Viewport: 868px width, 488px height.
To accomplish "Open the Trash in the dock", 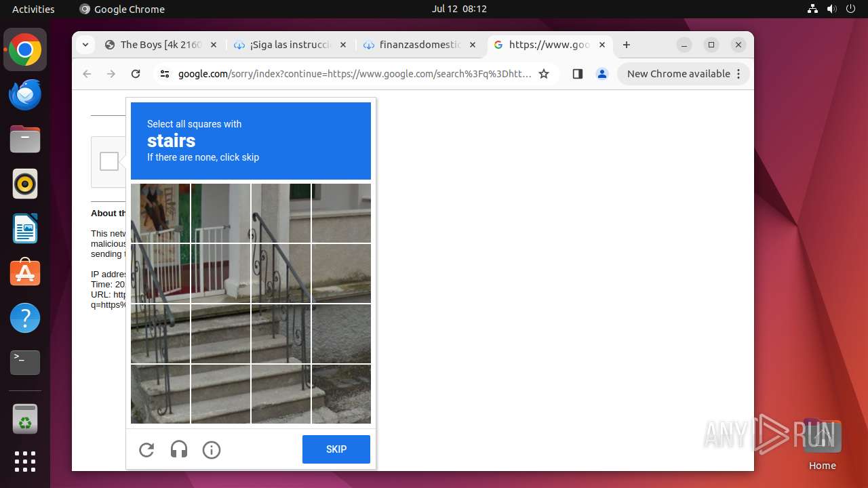I will [25, 419].
